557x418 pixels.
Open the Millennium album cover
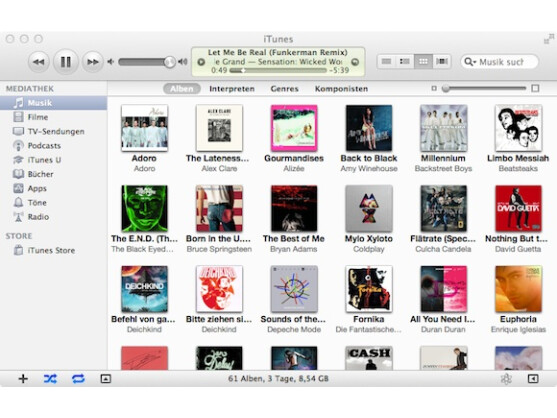click(x=443, y=128)
